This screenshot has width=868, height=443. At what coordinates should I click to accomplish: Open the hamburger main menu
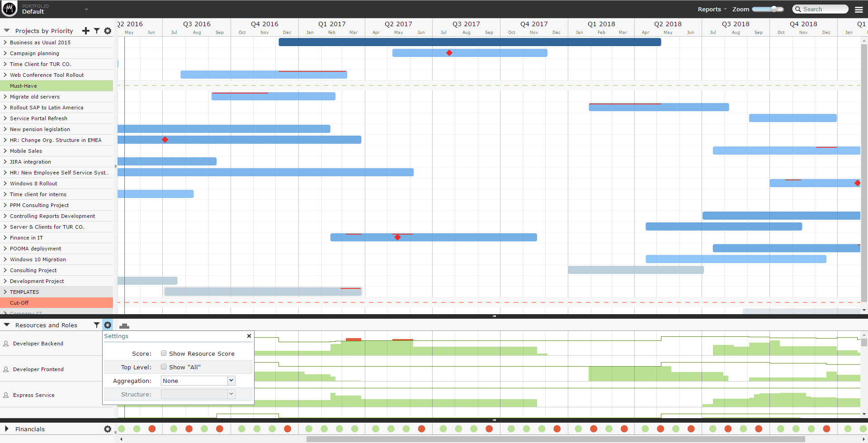click(x=859, y=9)
